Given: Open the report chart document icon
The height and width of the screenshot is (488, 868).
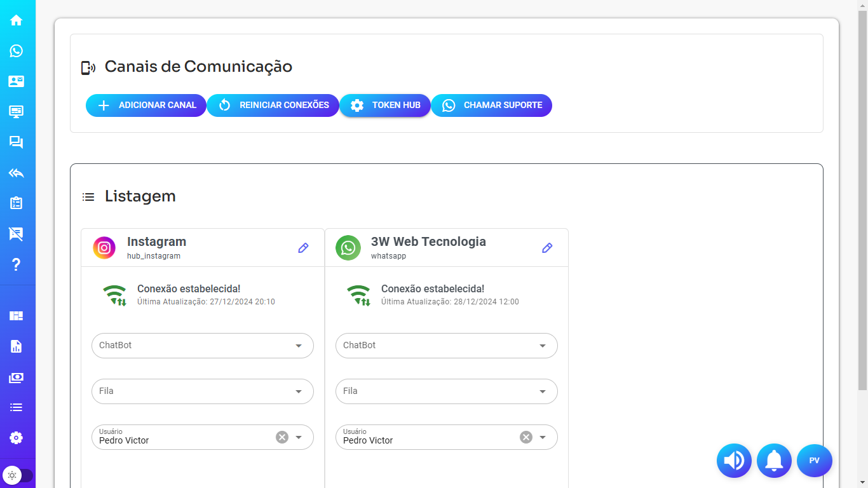Looking at the screenshot, I should click(17, 346).
